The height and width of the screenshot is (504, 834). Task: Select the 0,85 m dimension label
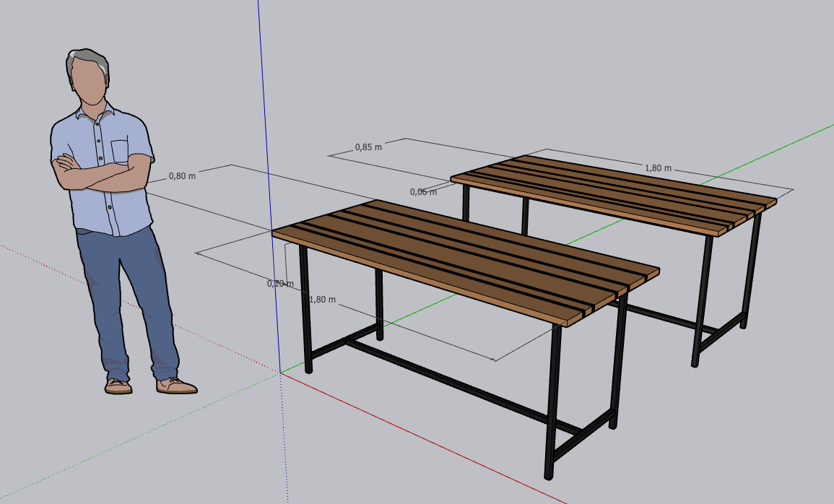[x=368, y=147]
